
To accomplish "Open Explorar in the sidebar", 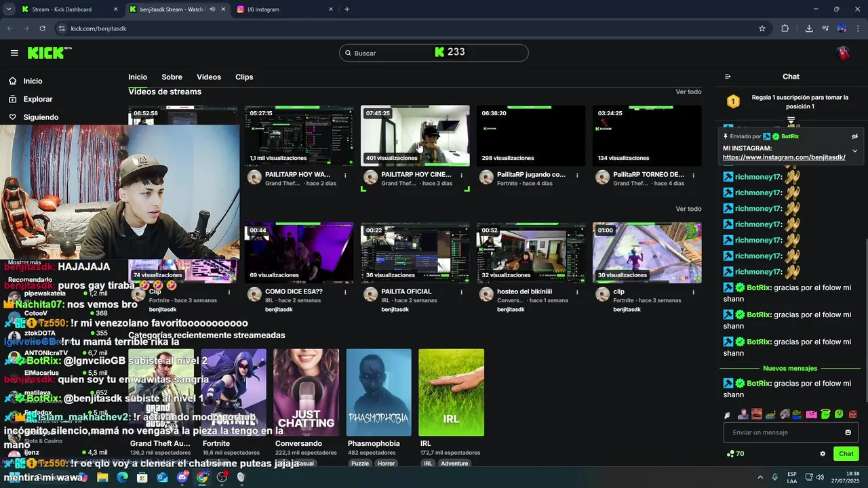I will (37, 99).
